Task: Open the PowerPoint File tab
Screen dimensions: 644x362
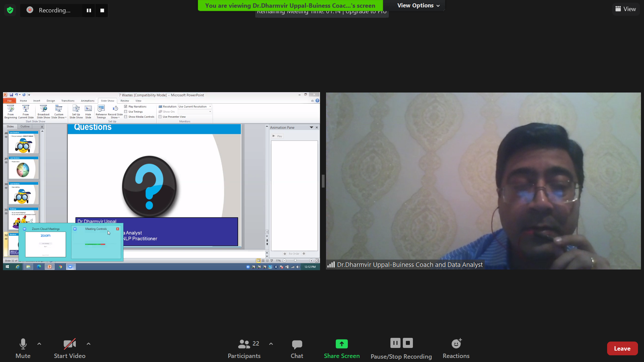Action: point(10,101)
